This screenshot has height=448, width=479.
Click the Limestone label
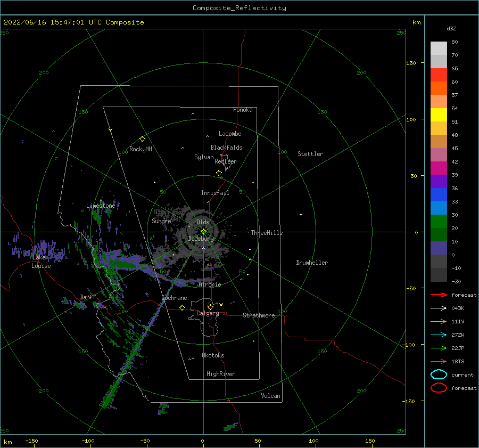(101, 206)
